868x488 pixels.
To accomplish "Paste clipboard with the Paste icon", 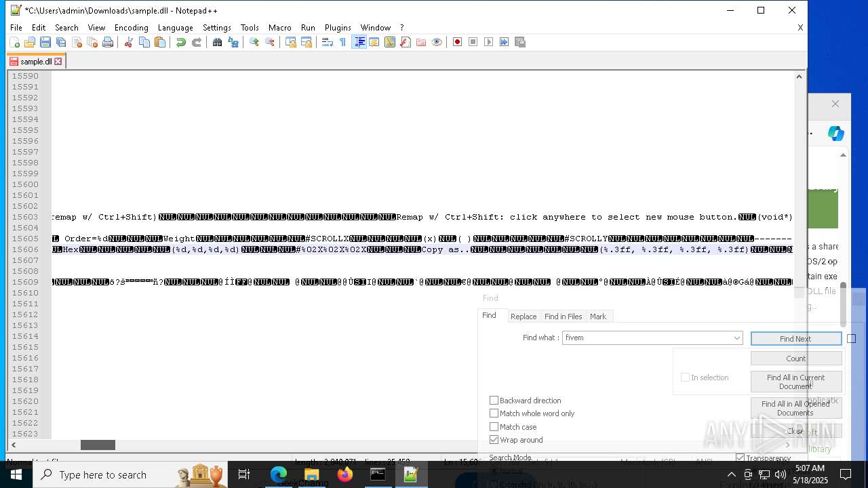I will pos(159,42).
